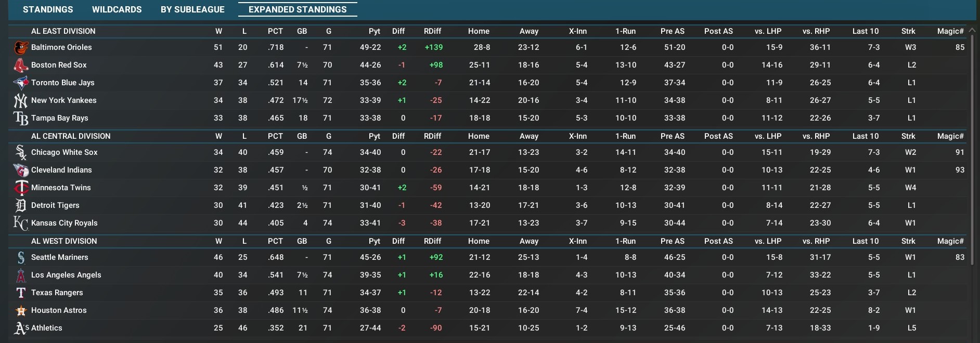Open the Wildcards tab
Viewport: 980px width, 343px height.
coord(117,9)
